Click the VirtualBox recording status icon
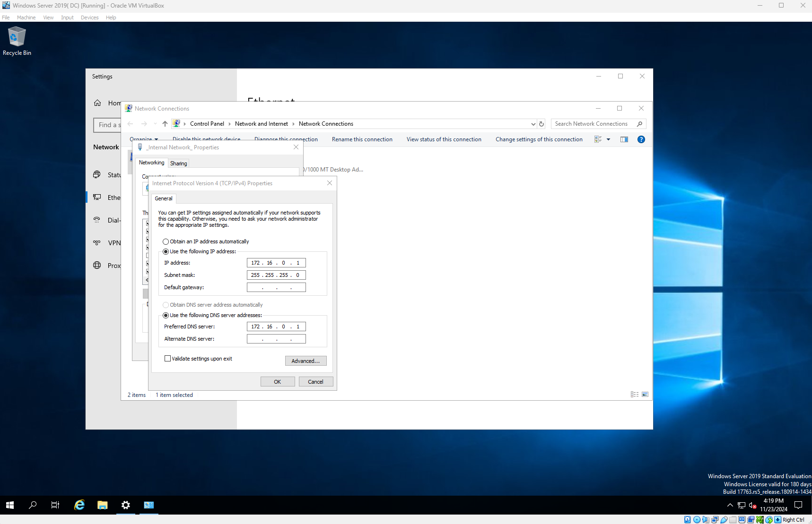The image size is (812, 524). point(751,520)
